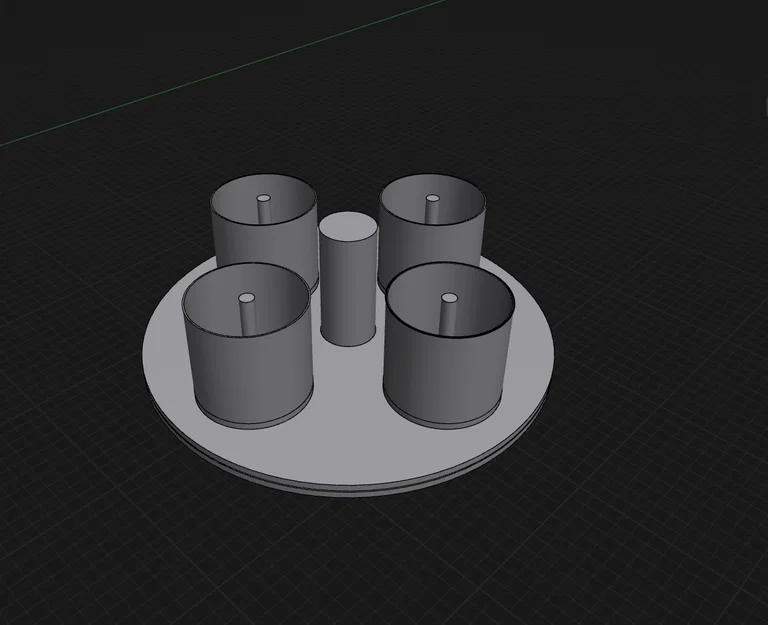Select the thin pin in front-left cup

pyautogui.click(x=247, y=314)
